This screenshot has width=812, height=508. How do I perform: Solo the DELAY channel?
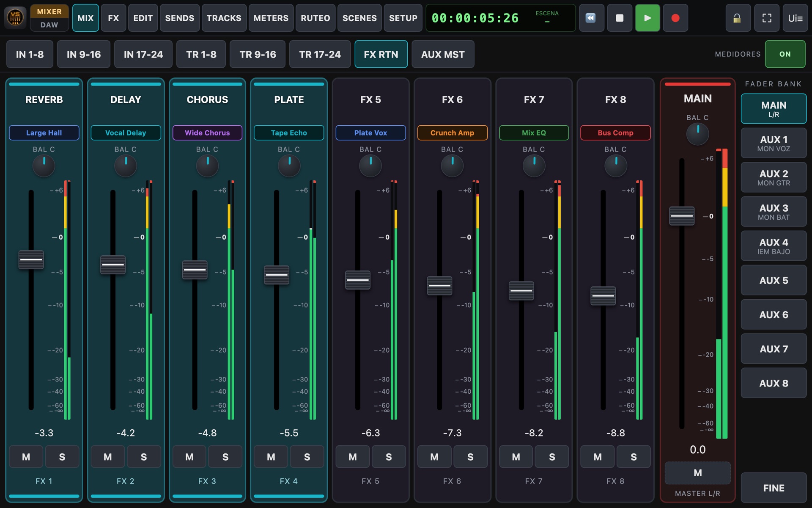[144, 457]
